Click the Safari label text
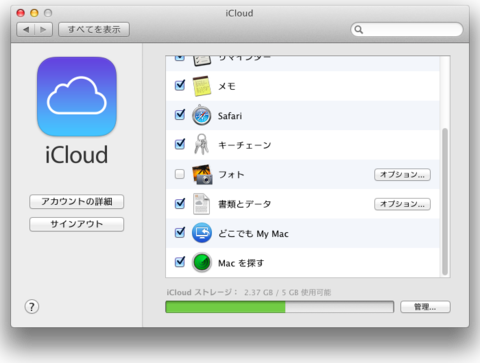 tap(230, 116)
